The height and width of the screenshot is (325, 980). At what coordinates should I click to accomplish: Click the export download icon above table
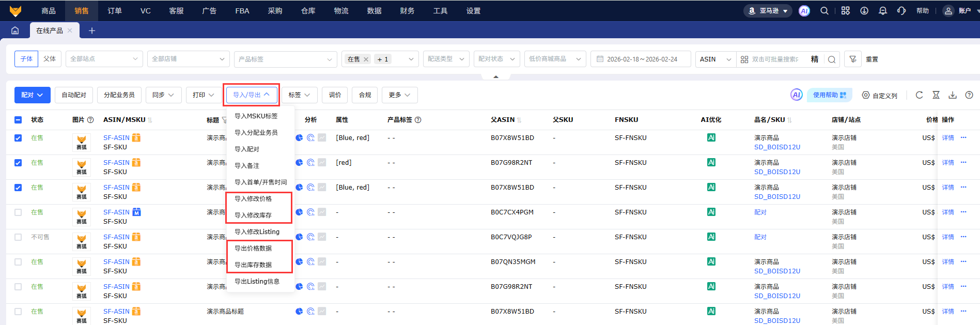953,95
